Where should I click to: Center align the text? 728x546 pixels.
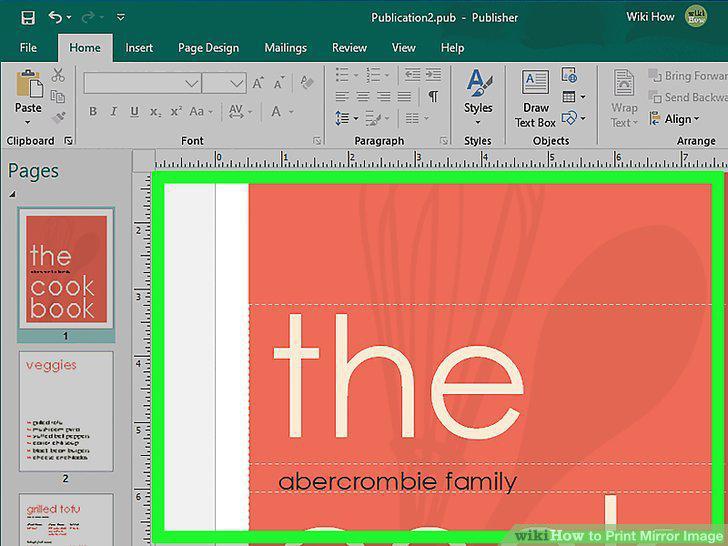(363, 97)
